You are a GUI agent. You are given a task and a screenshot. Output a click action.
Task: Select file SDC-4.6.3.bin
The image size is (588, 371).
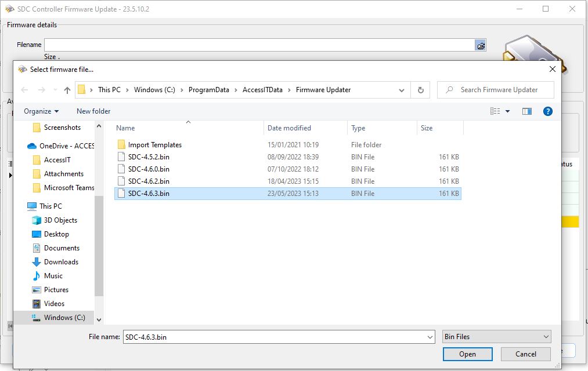149,194
